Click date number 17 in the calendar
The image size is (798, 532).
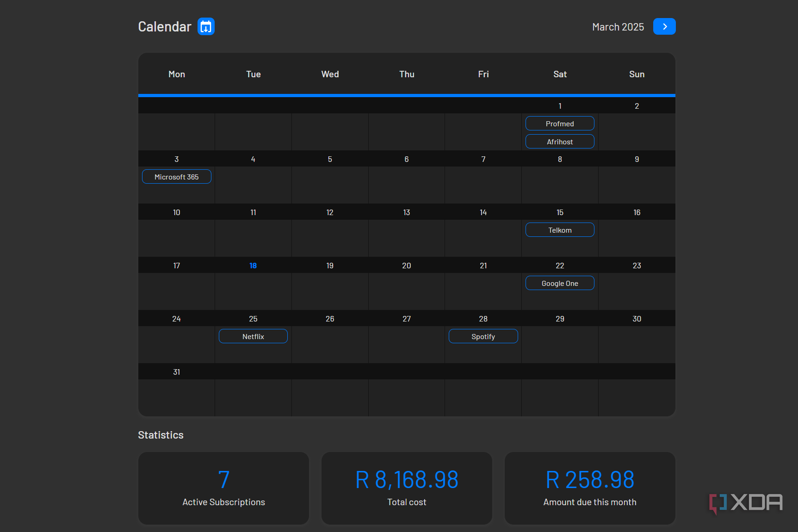click(x=177, y=266)
